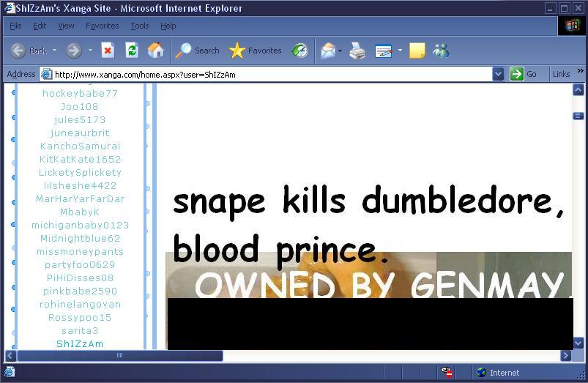Open the Edit menu
588x383 pixels.
click(x=40, y=26)
